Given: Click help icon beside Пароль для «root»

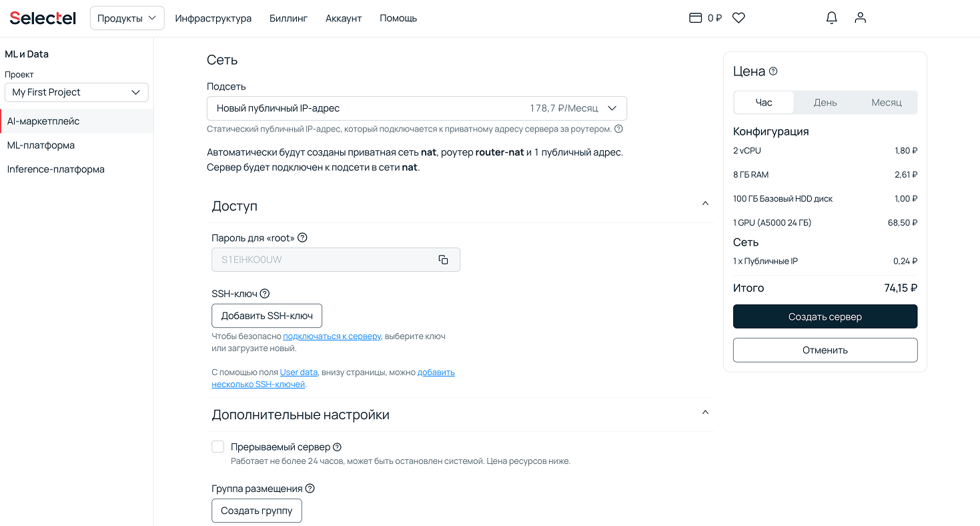Looking at the screenshot, I should point(302,238).
